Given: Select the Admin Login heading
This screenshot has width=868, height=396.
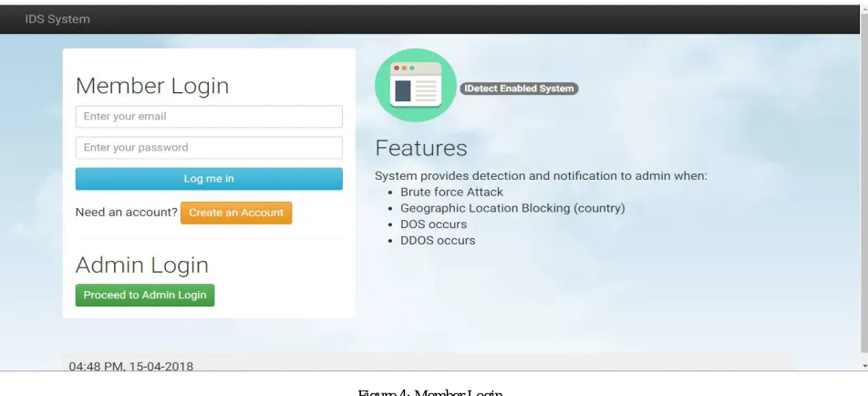Looking at the screenshot, I should click(x=141, y=265).
